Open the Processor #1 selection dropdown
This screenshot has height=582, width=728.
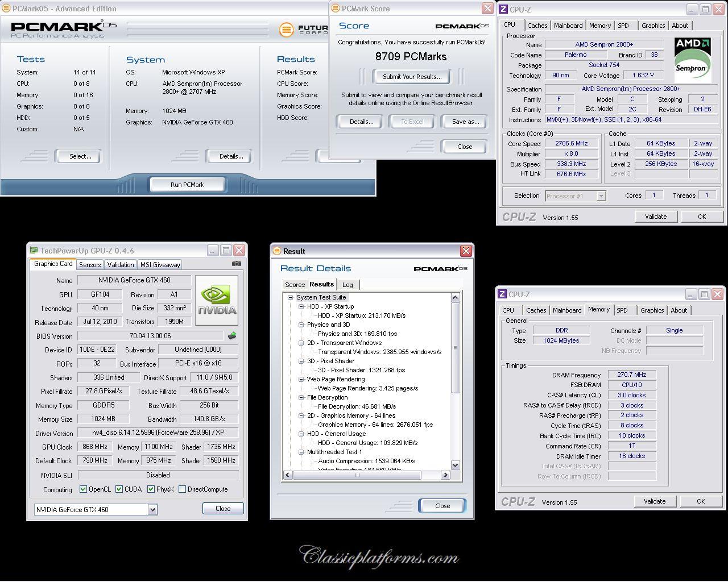pyautogui.click(x=601, y=196)
